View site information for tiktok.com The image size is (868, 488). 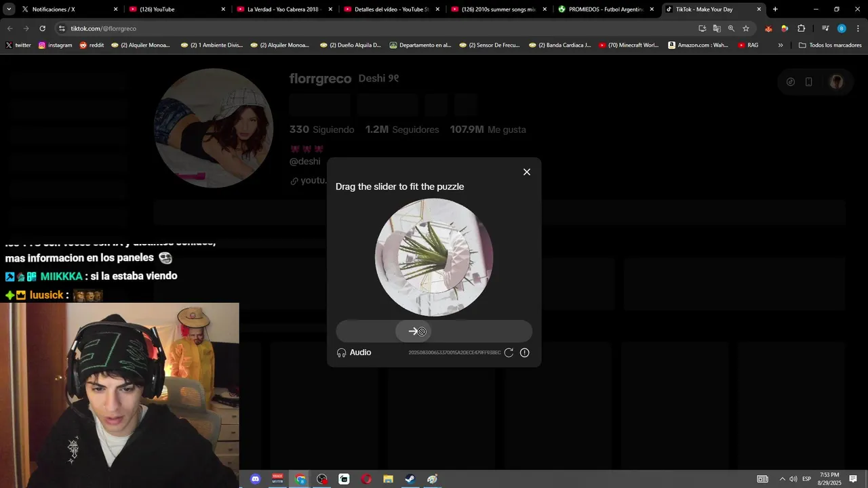click(x=62, y=28)
